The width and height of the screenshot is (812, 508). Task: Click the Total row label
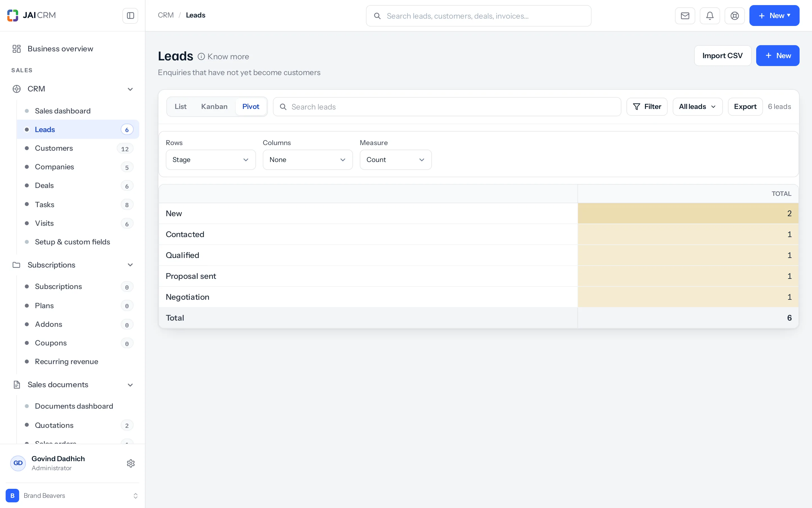(175, 318)
